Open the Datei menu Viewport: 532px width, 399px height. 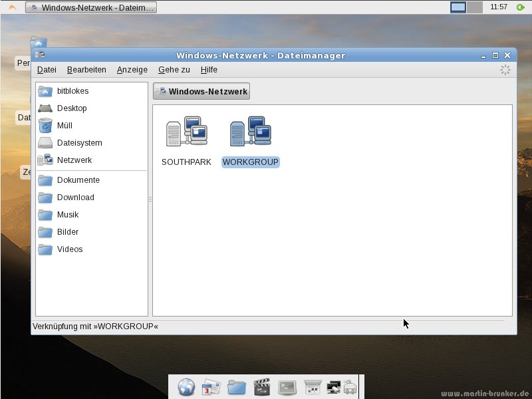(x=47, y=70)
